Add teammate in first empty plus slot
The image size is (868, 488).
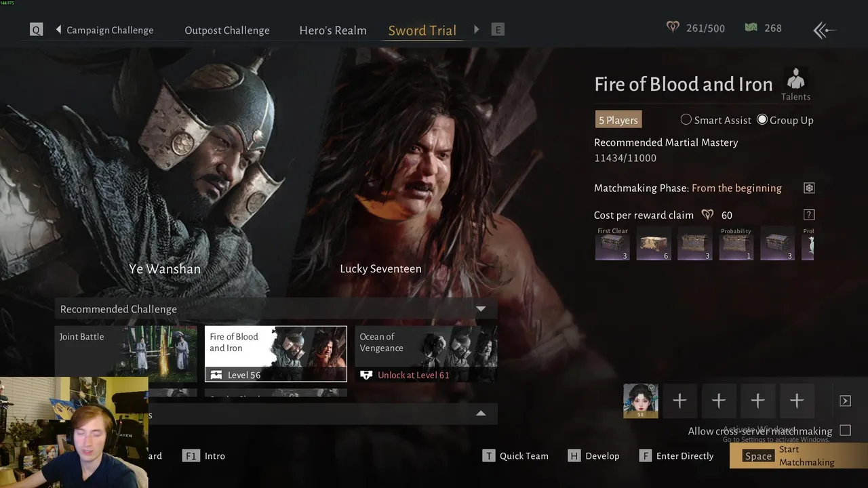click(679, 401)
